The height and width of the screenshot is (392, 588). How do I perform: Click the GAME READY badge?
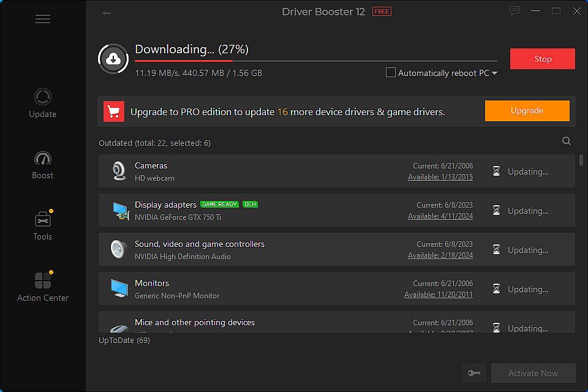[219, 205]
